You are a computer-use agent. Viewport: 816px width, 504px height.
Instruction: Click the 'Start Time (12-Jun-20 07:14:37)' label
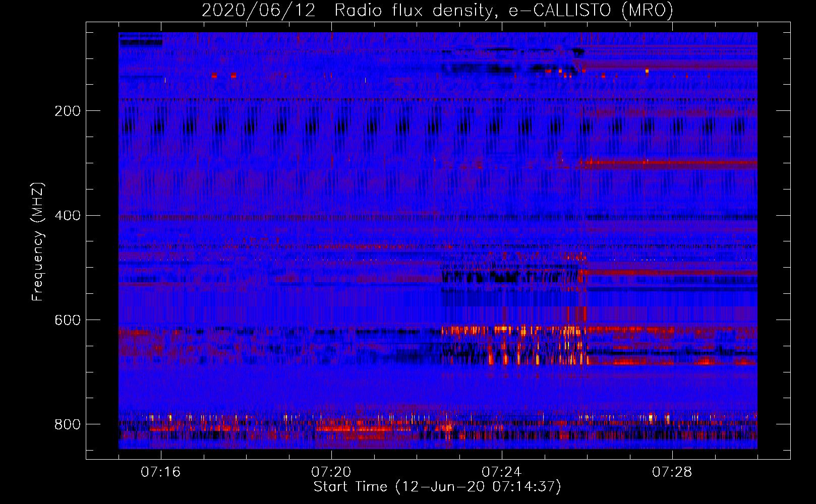[437, 487]
